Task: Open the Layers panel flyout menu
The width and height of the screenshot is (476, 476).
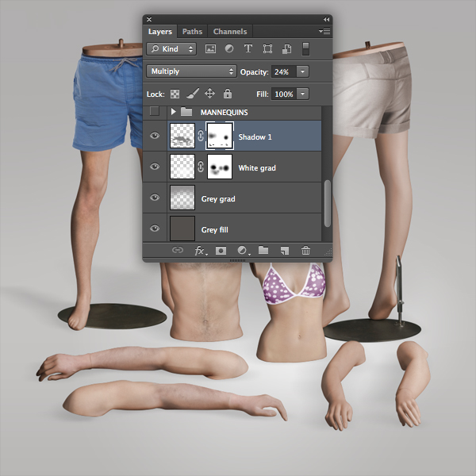Action: [324, 31]
